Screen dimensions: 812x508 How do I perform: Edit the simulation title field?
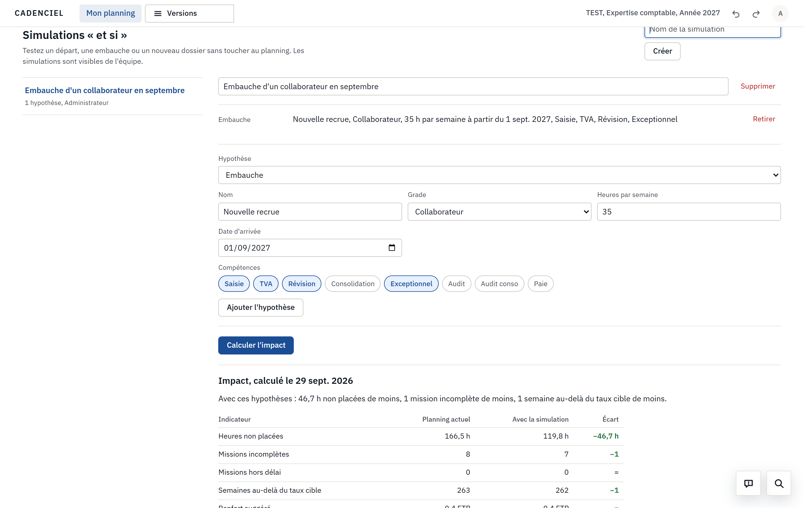(x=473, y=86)
